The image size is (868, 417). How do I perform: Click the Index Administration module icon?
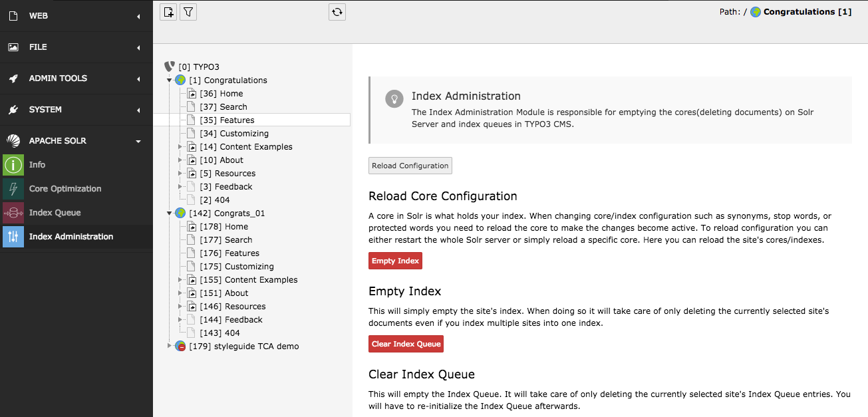[x=13, y=237]
